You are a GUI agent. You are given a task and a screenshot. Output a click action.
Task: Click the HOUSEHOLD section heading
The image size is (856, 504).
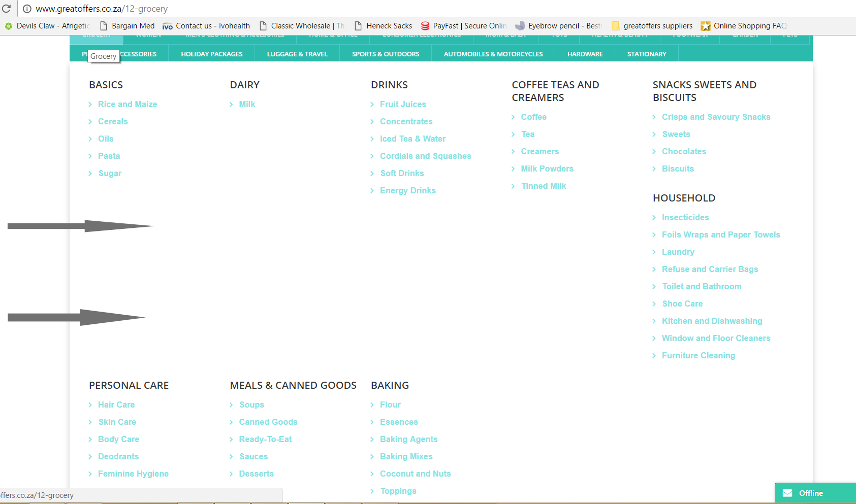tap(684, 198)
